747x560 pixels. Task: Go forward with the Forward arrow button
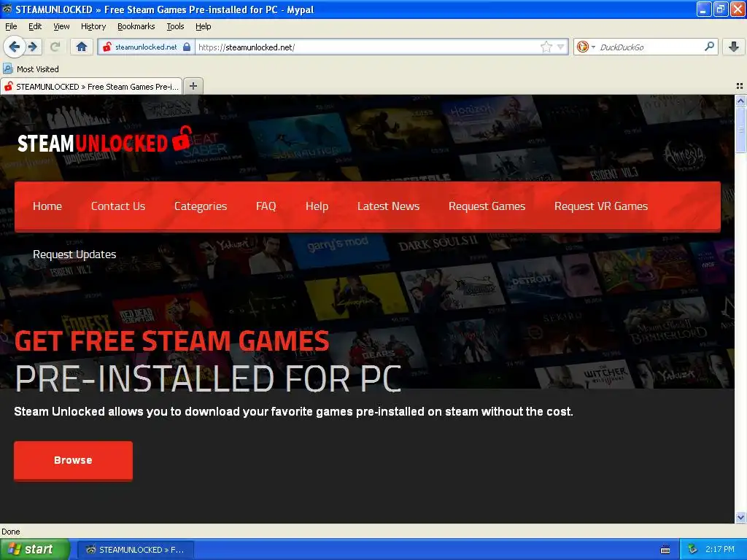[33, 47]
